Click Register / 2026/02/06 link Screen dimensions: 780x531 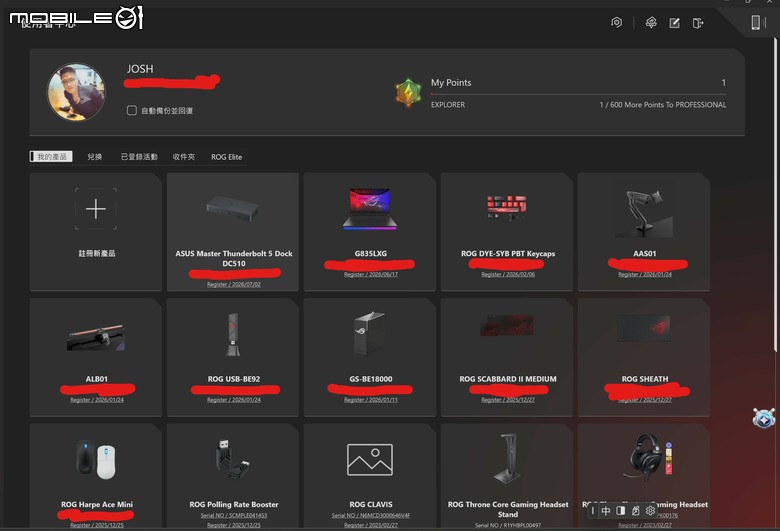click(508, 274)
